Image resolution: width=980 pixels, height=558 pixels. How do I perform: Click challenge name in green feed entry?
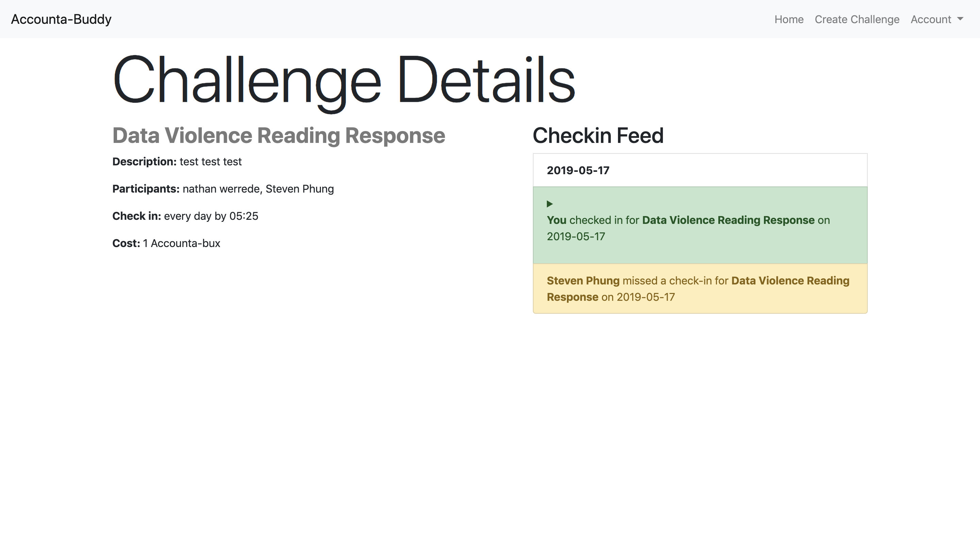[728, 220]
